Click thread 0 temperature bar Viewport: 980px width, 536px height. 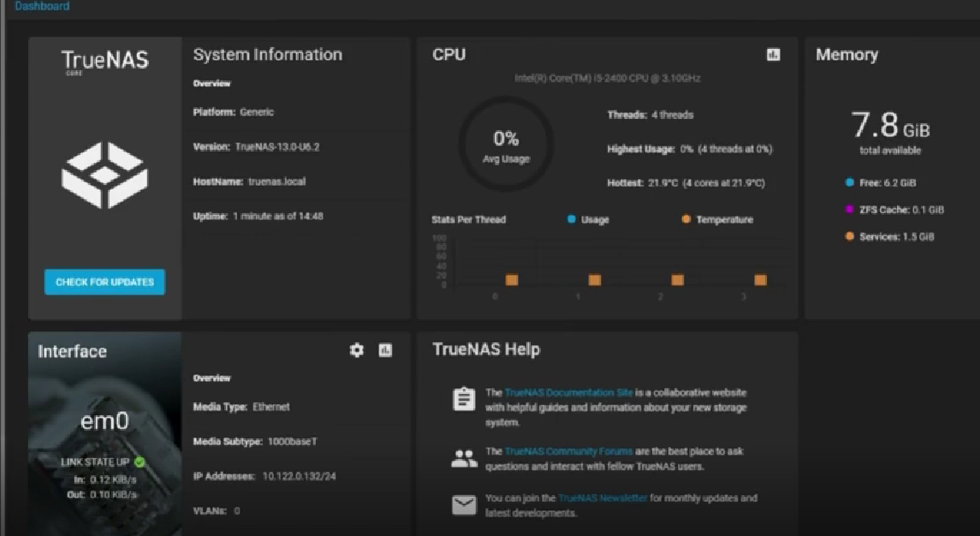[x=512, y=280]
